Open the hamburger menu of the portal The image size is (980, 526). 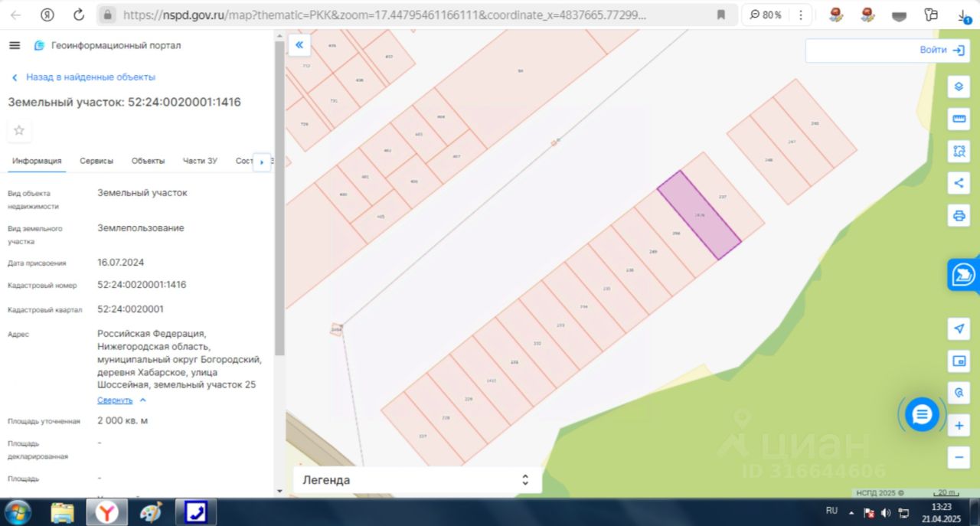pos(14,45)
